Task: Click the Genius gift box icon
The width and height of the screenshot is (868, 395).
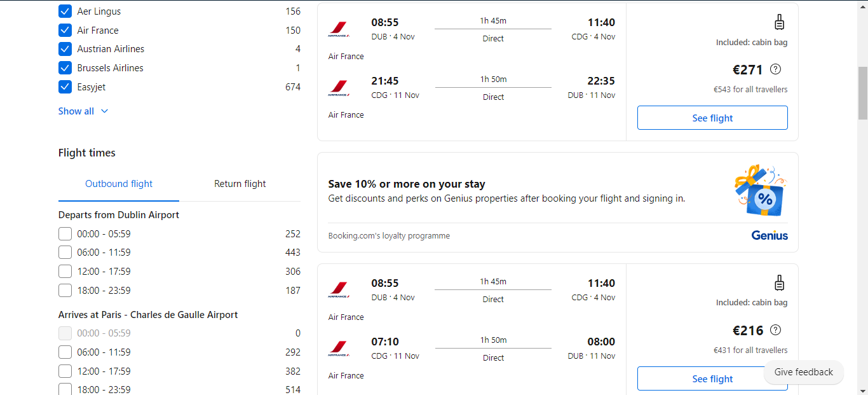Action: tap(761, 190)
